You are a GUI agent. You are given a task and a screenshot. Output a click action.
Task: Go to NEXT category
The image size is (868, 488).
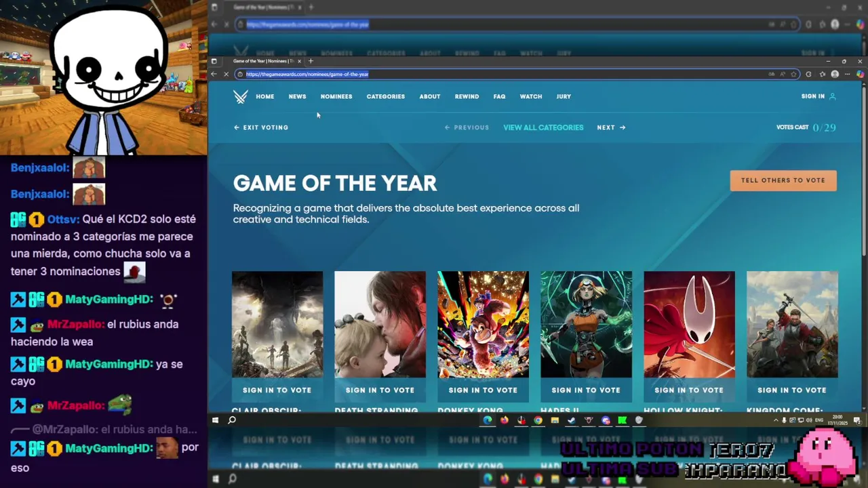tap(611, 127)
